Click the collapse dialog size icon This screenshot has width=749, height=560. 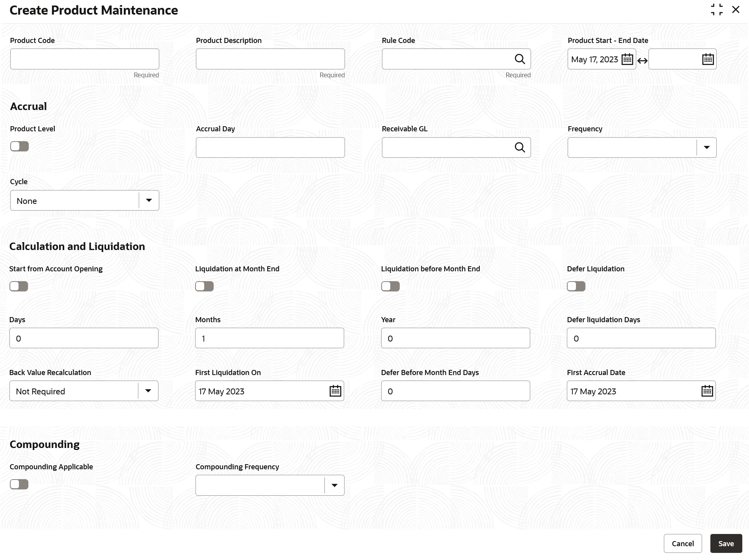click(x=717, y=10)
